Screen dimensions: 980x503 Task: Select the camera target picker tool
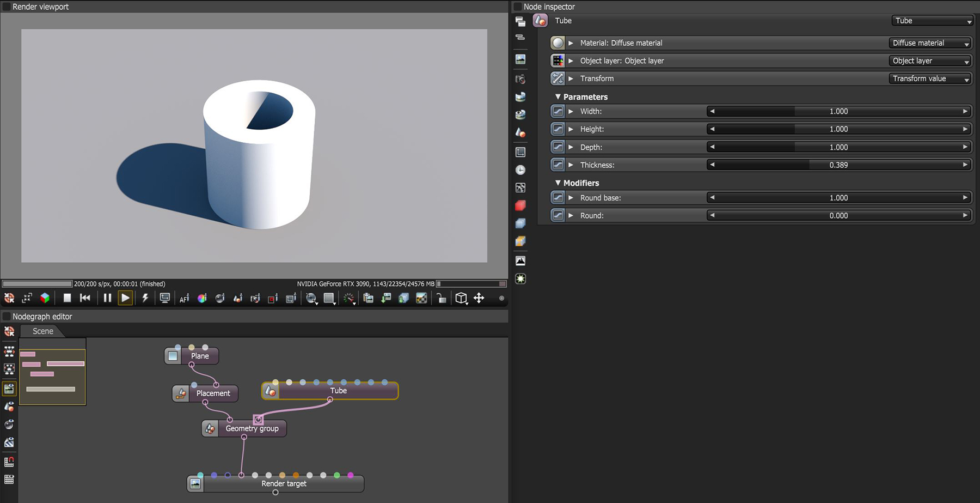[255, 298]
